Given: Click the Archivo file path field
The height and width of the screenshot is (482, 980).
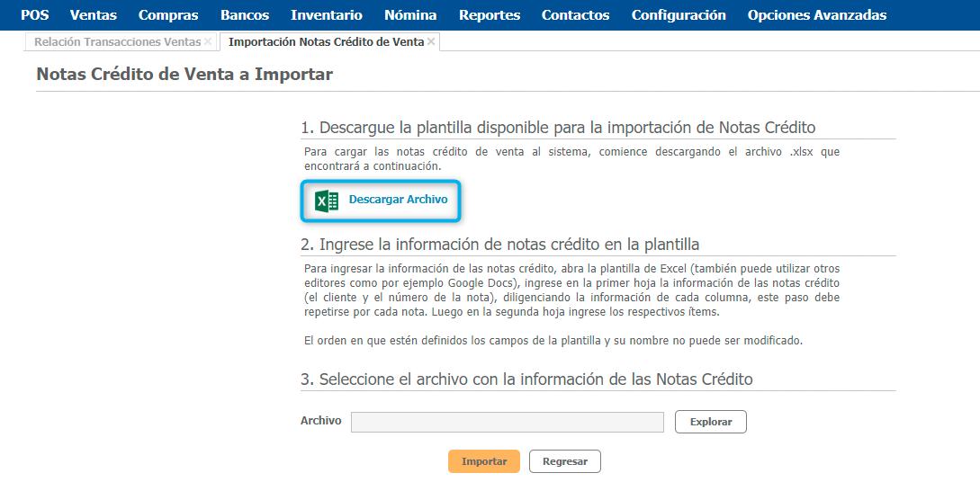Looking at the screenshot, I should pyautogui.click(x=507, y=422).
